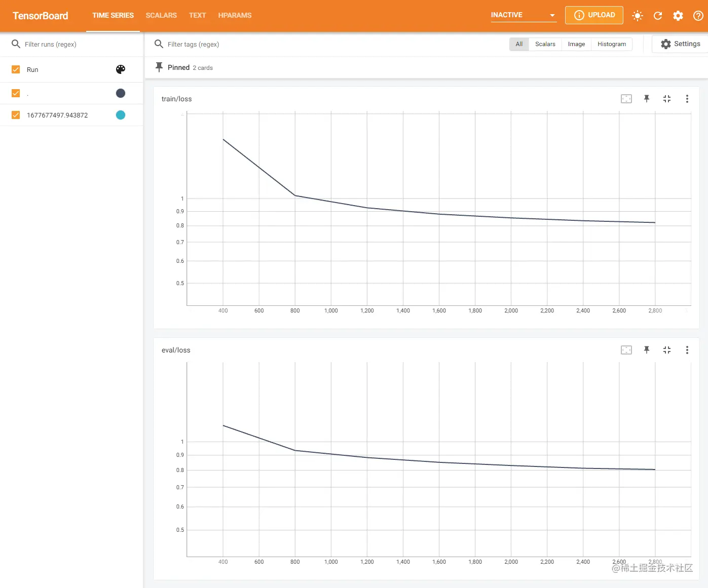This screenshot has height=588, width=708.
Task: Open the HPARAMS tab
Action: pyautogui.click(x=235, y=16)
